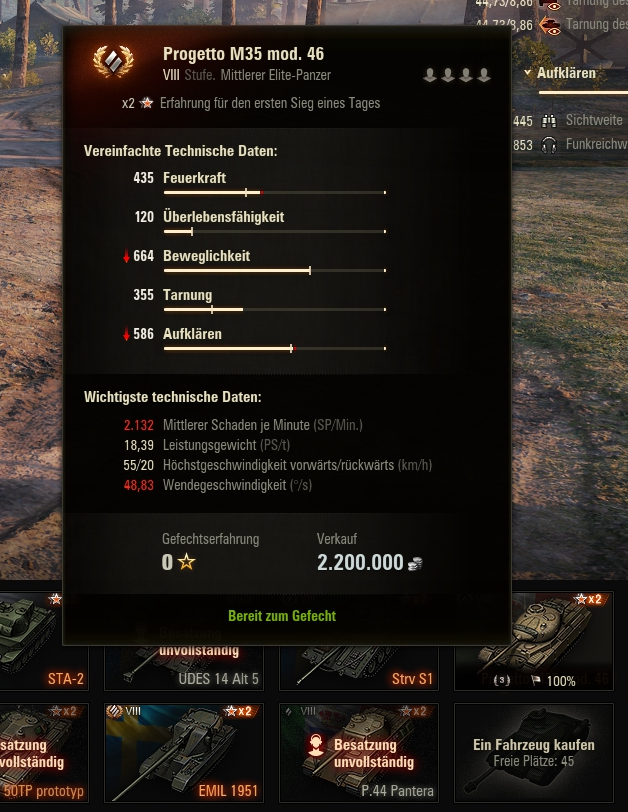Click the elite rank badge beside Progetto M35 title
Viewport: 628px width, 812px height.
113,62
